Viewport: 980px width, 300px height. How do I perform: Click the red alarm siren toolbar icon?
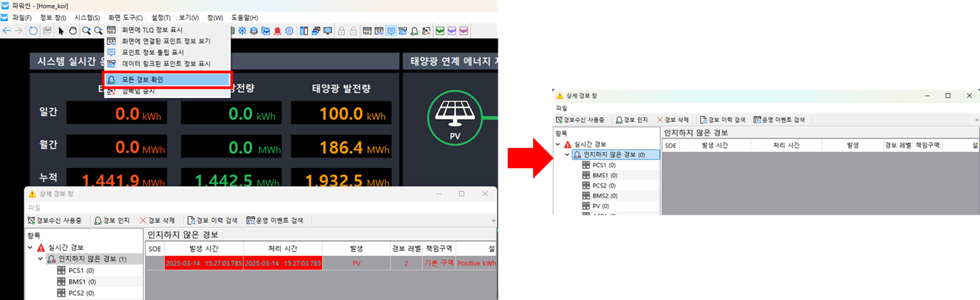click(277, 31)
